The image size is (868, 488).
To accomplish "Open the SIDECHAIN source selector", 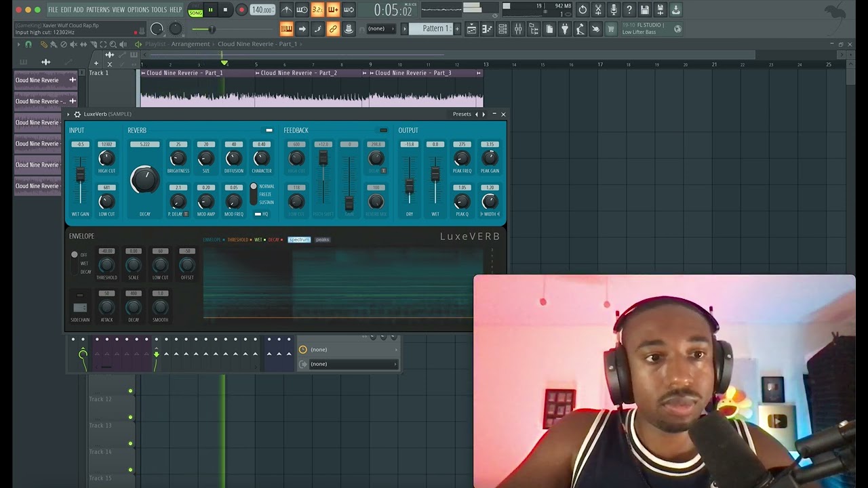I will (80, 308).
